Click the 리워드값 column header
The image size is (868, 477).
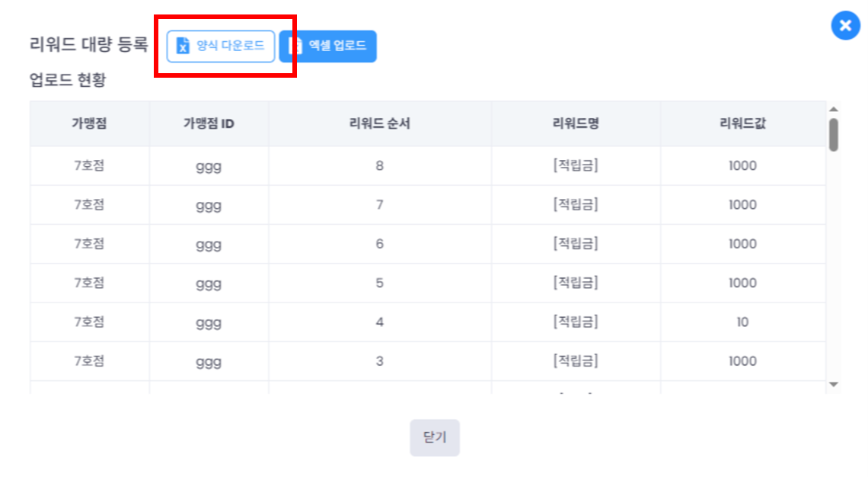743,123
